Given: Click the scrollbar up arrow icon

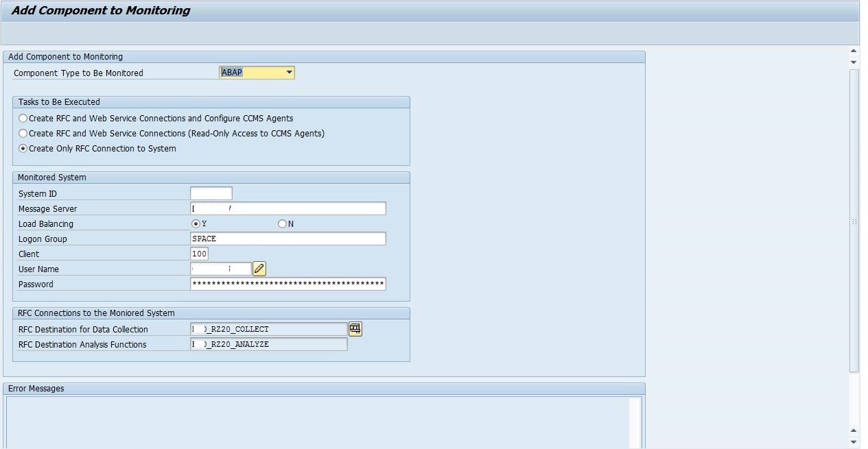Looking at the screenshot, I should 853,50.
